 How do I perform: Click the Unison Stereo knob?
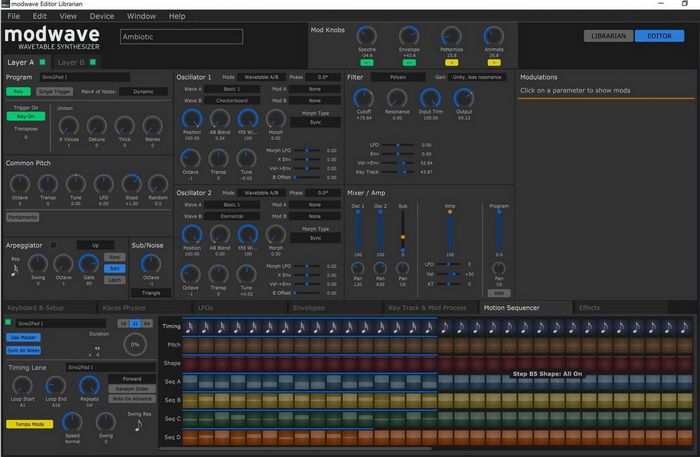(152, 126)
